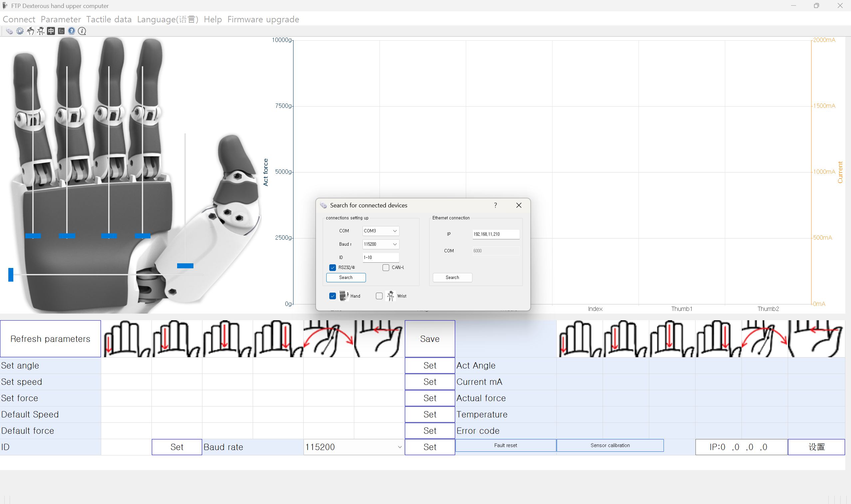
Task: Switch to English with the En icon
Action: click(61, 31)
